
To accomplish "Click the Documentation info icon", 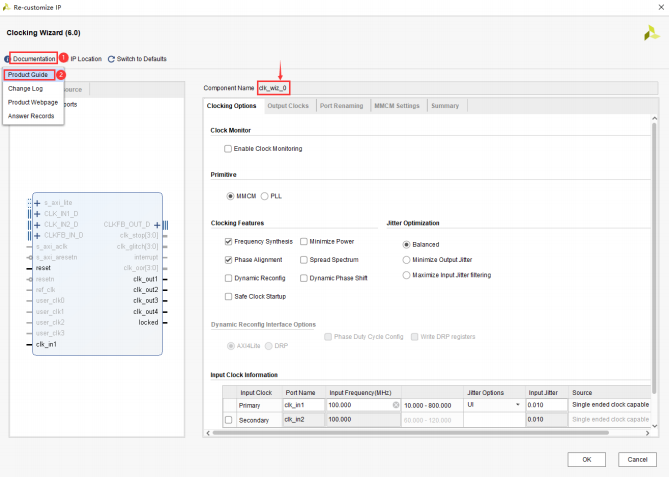I will click(x=7, y=59).
